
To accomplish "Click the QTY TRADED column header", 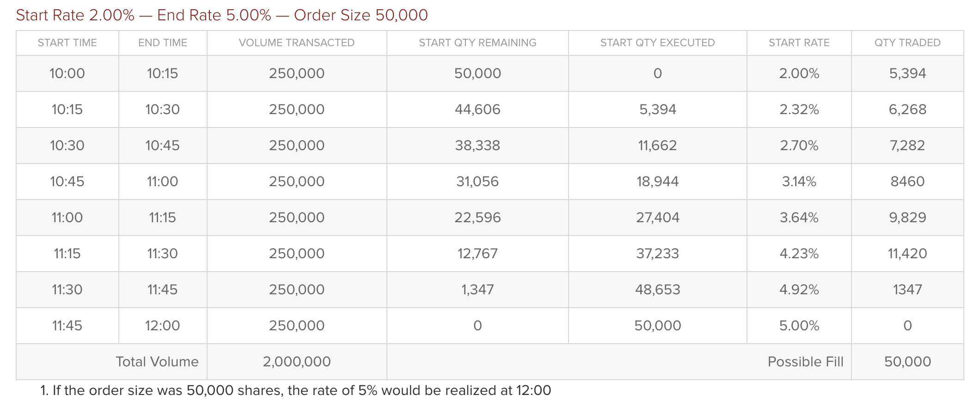I will pyautogui.click(x=907, y=43).
